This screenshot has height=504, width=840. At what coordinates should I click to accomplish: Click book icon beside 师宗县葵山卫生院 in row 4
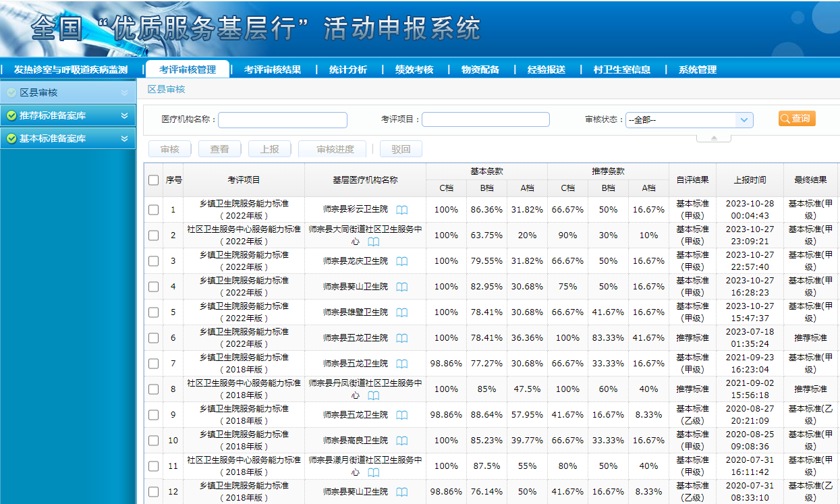click(x=402, y=287)
